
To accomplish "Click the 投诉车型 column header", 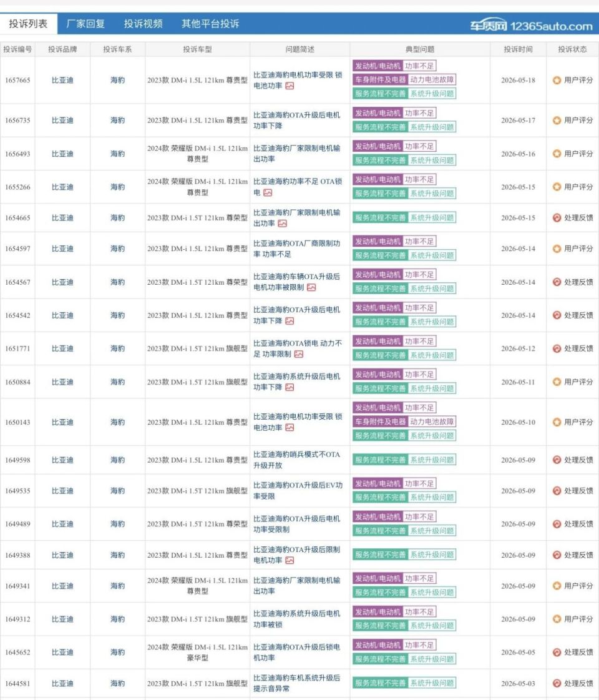I will (x=197, y=49).
